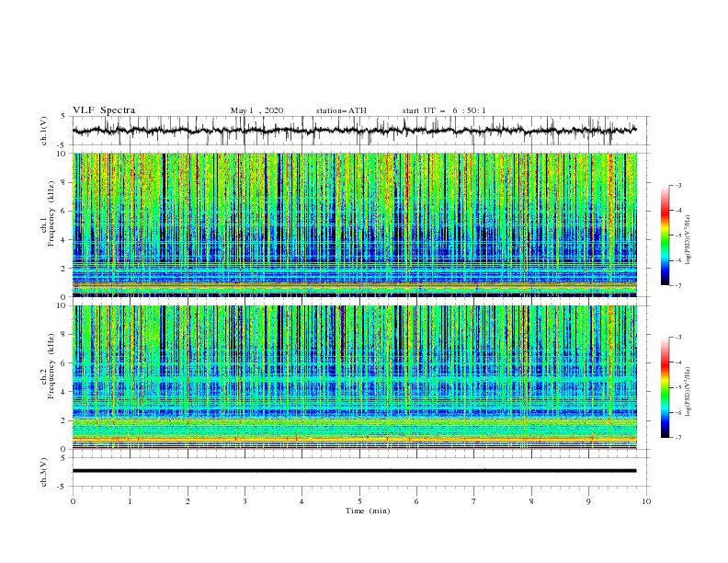This screenshot has height=563, width=728.
Task: Select the "start UT = 6 :50: 1" text
Action: [x=444, y=110]
